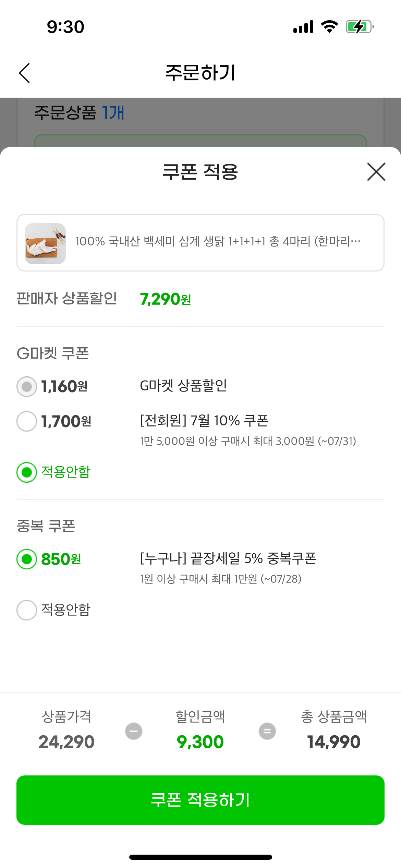This screenshot has height=868, width=401.
Task: Go back using the header arrow
Action: [24, 73]
